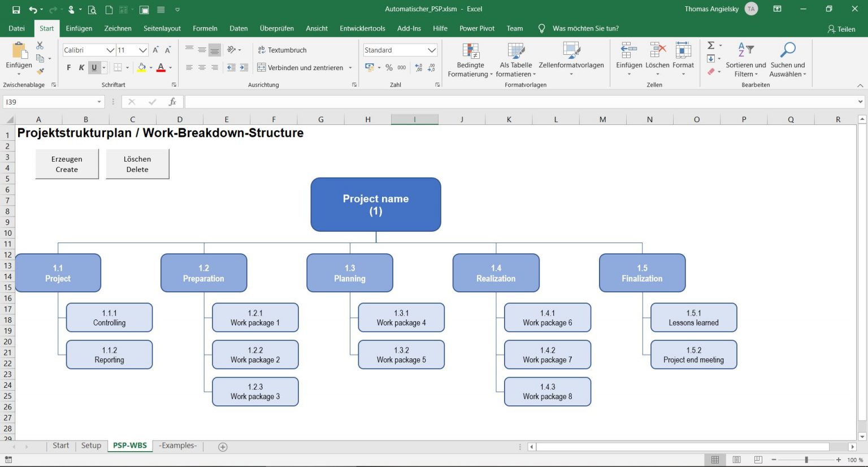Click the Clear eraser icon

click(x=711, y=71)
